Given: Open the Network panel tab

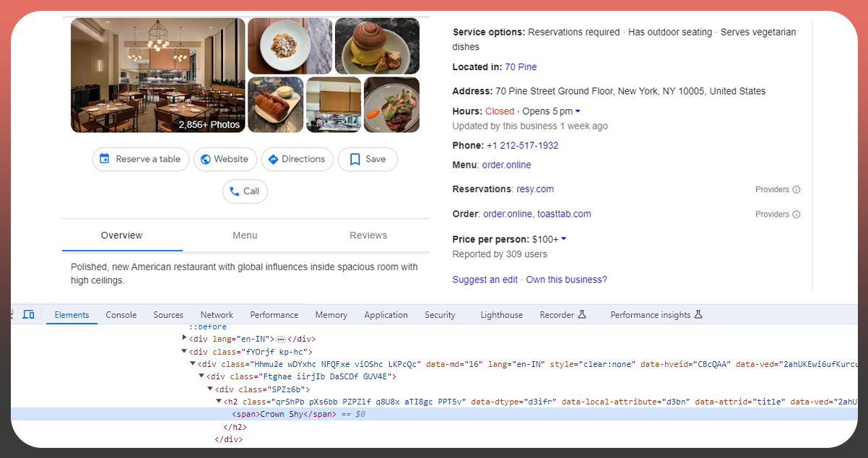Looking at the screenshot, I should pyautogui.click(x=217, y=315).
